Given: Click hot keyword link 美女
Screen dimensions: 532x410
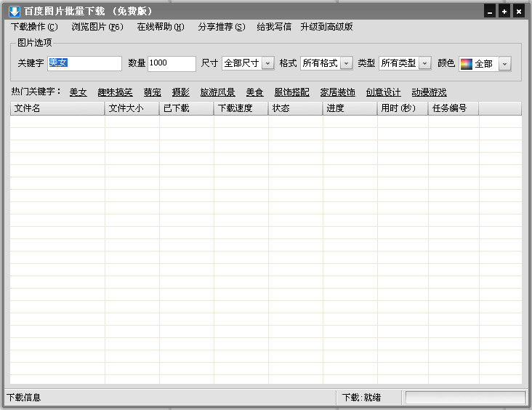Looking at the screenshot, I should tap(78, 92).
